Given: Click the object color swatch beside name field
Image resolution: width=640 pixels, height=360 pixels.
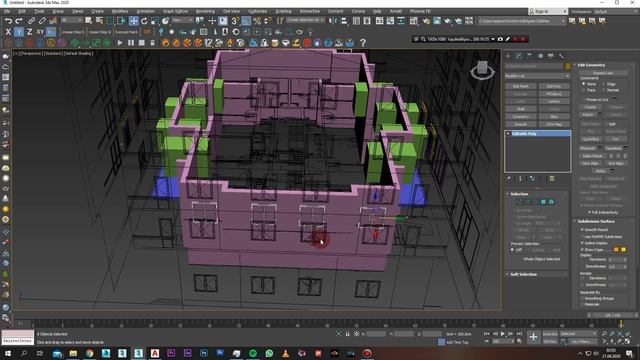Looking at the screenshot, I should tap(567, 66).
